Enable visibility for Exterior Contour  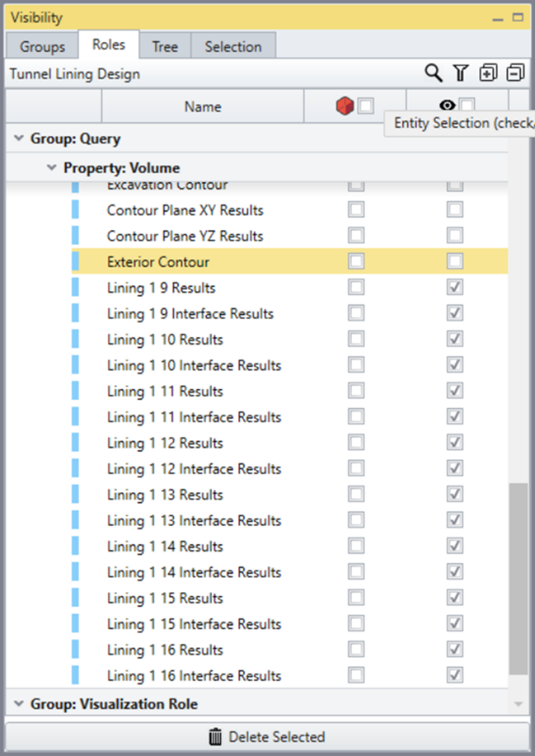(x=455, y=261)
